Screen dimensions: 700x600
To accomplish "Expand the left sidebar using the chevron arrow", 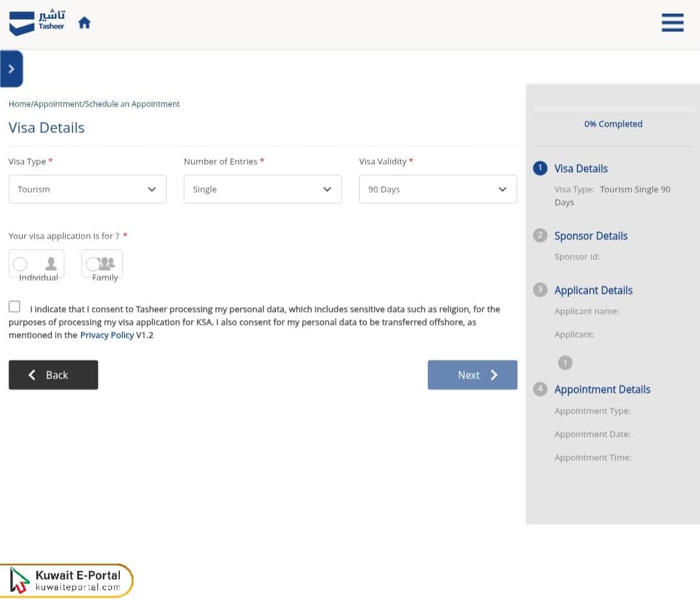I will [x=12, y=68].
